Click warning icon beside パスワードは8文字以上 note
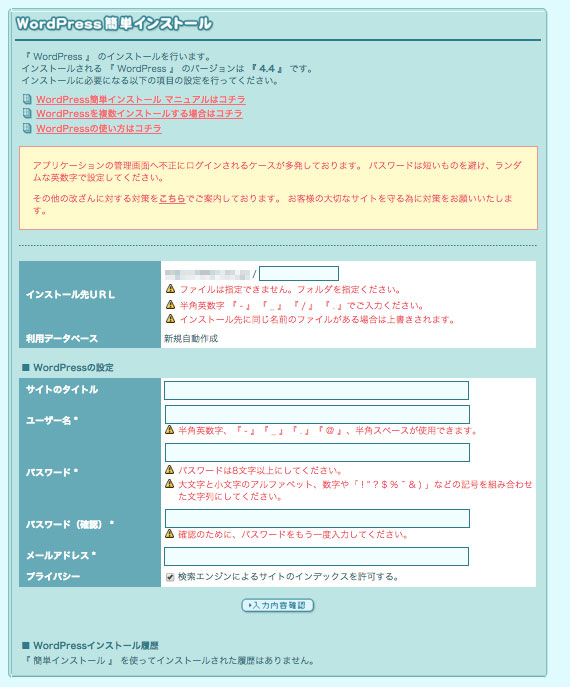The image size is (570, 687). point(170,470)
